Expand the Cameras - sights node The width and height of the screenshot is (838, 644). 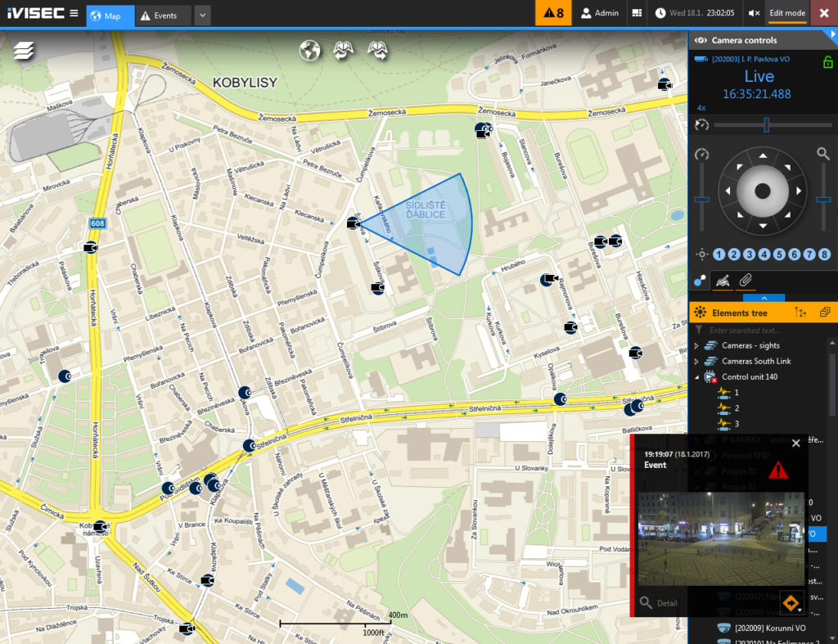[696, 346]
